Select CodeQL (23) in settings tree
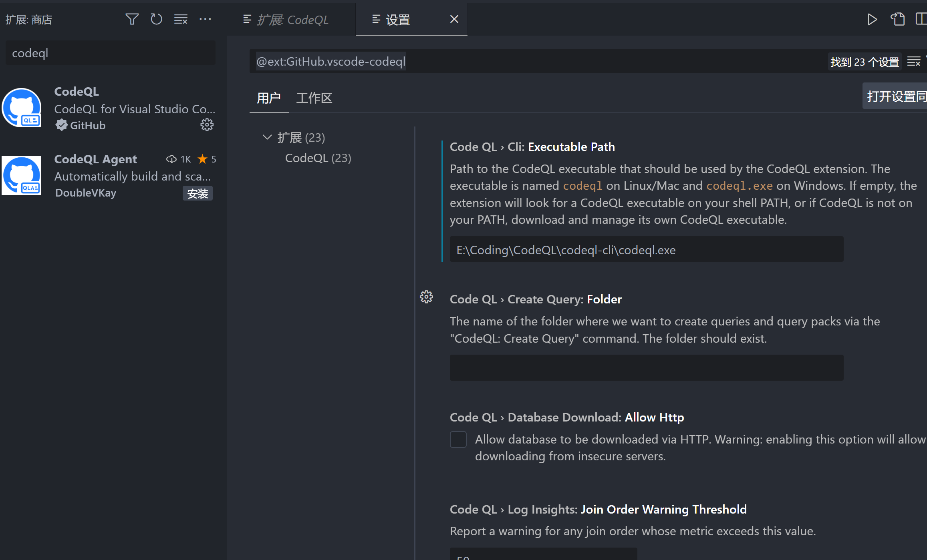 click(x=318, y=158)
